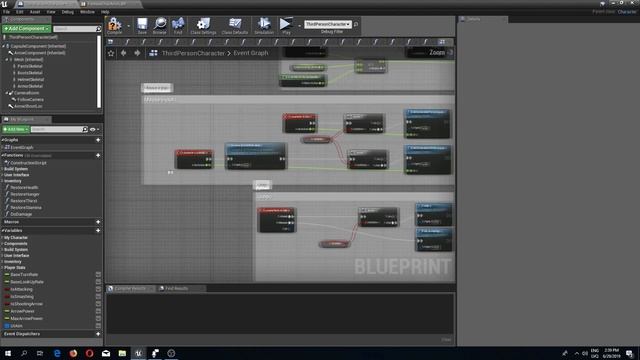Start the Simulation button

pyautogui.click(x=264, y=25)
